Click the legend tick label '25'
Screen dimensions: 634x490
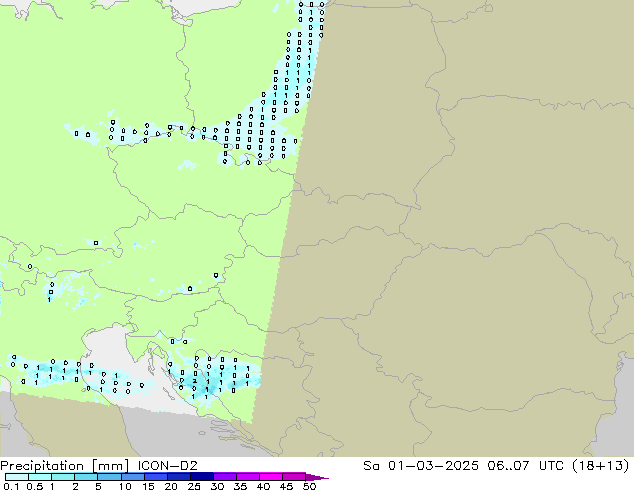click(194, 486)
